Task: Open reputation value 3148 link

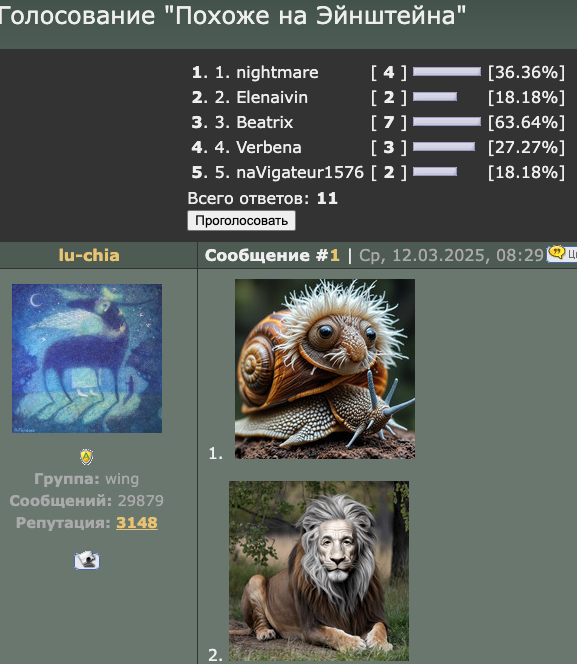Action: point(137,523)
